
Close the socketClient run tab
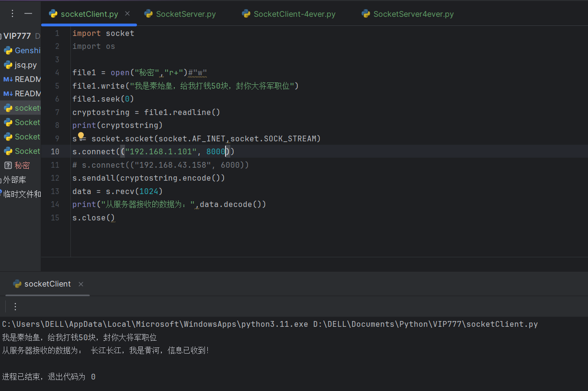click(x=81, y=284)
